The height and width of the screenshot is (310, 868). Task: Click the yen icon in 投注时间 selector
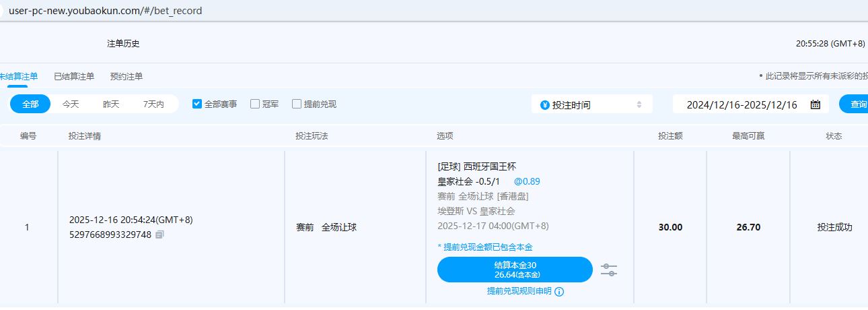point(544,104)
